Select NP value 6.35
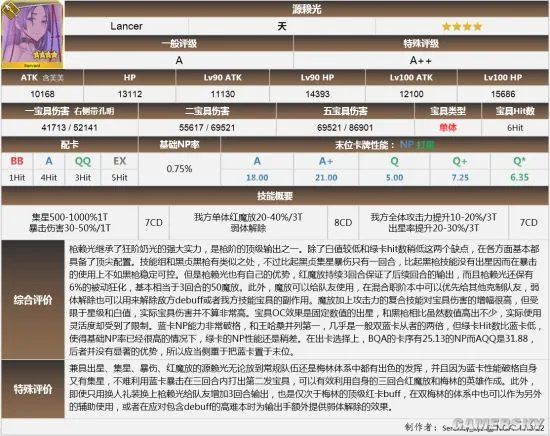 [x=519, y=178]
